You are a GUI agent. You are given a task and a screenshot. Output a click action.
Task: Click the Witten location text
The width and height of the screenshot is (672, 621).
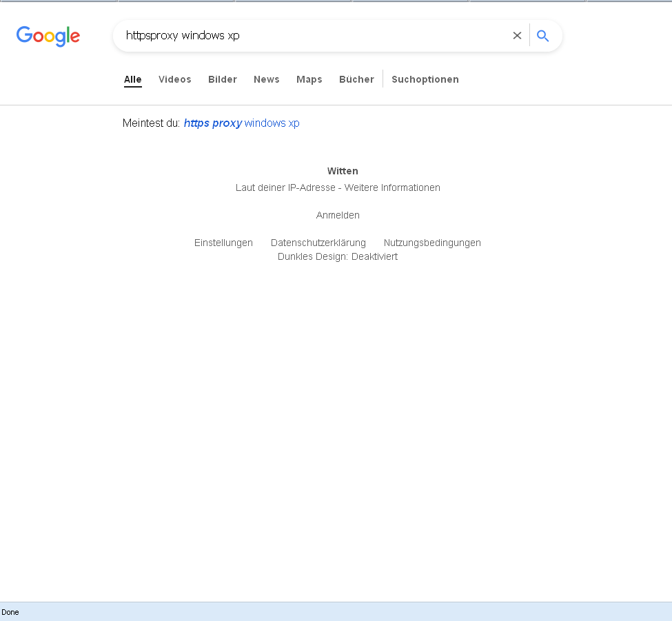343,171
